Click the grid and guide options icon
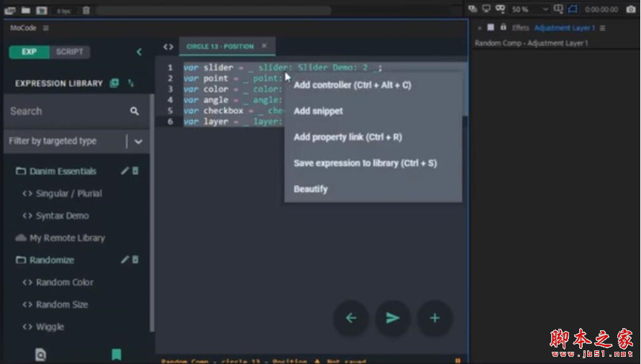Image resolution: width=641 pixels, height=364 pixels. (558, 9)
